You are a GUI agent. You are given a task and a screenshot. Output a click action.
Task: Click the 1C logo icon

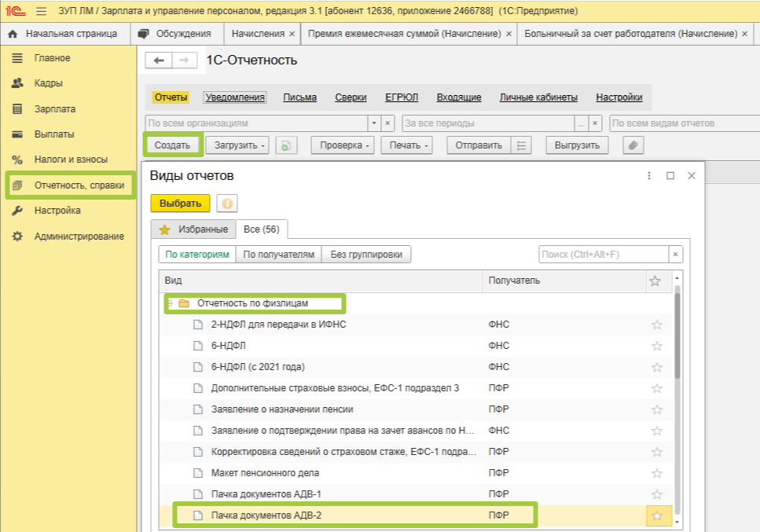(x=16, y=11)
